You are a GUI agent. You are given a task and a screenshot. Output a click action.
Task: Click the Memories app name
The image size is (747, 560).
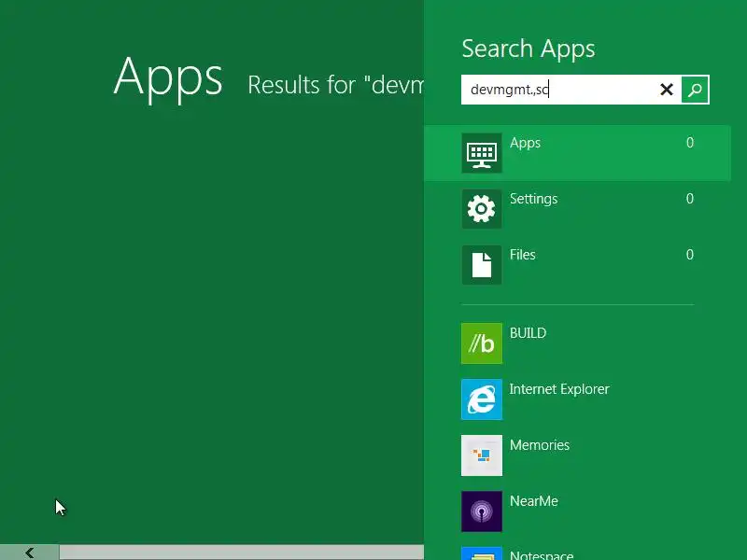coord(540,445)
